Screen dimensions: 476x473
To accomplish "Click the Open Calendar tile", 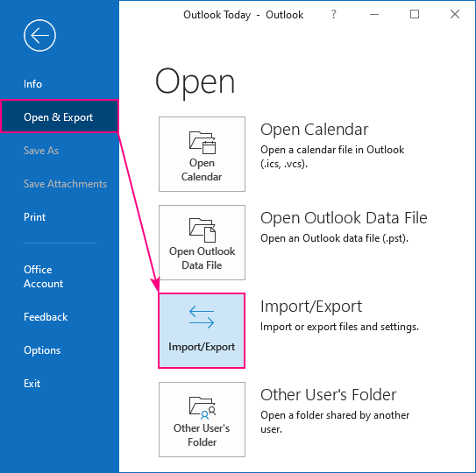I will click(x=202, y=154).
